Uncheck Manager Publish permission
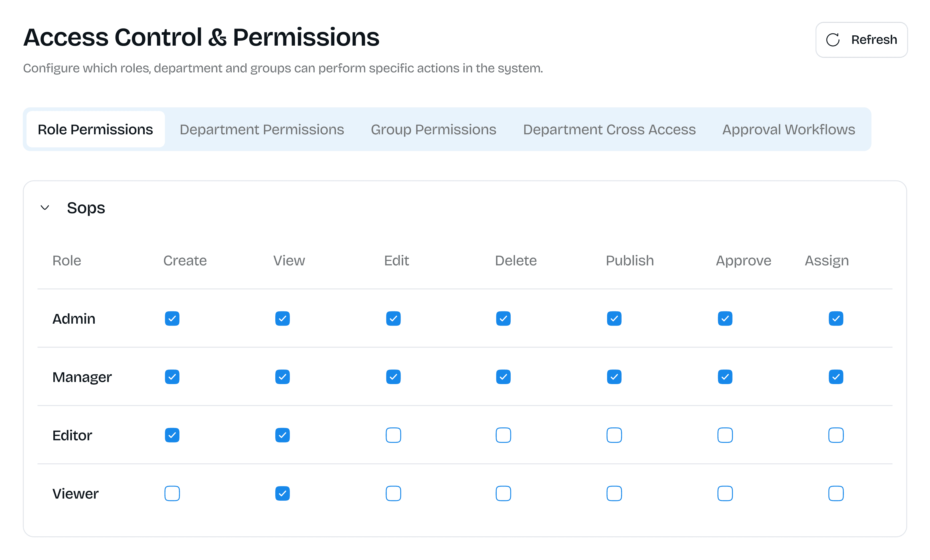Image resolution: width=930 pixels, height=560 pixels. pyautogui.click(x=614, y=377)
